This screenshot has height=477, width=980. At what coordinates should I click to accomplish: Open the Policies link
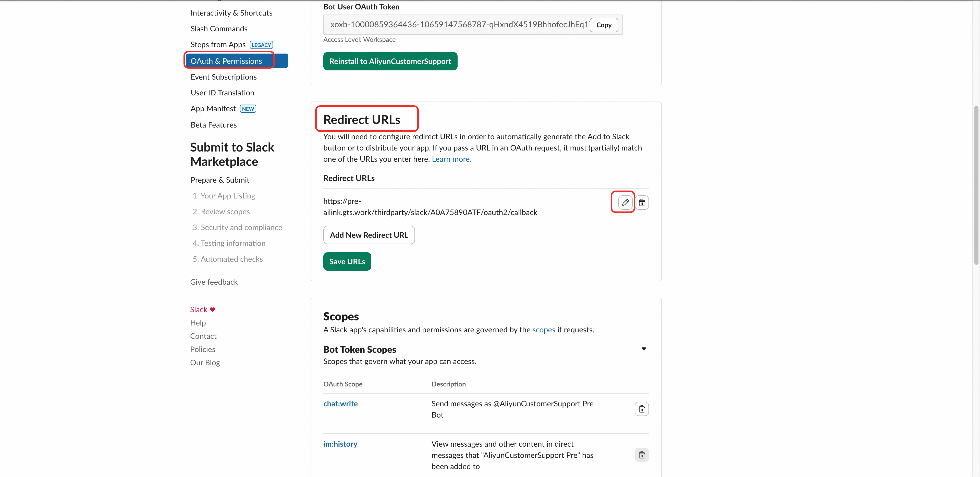tap(203, 349)
